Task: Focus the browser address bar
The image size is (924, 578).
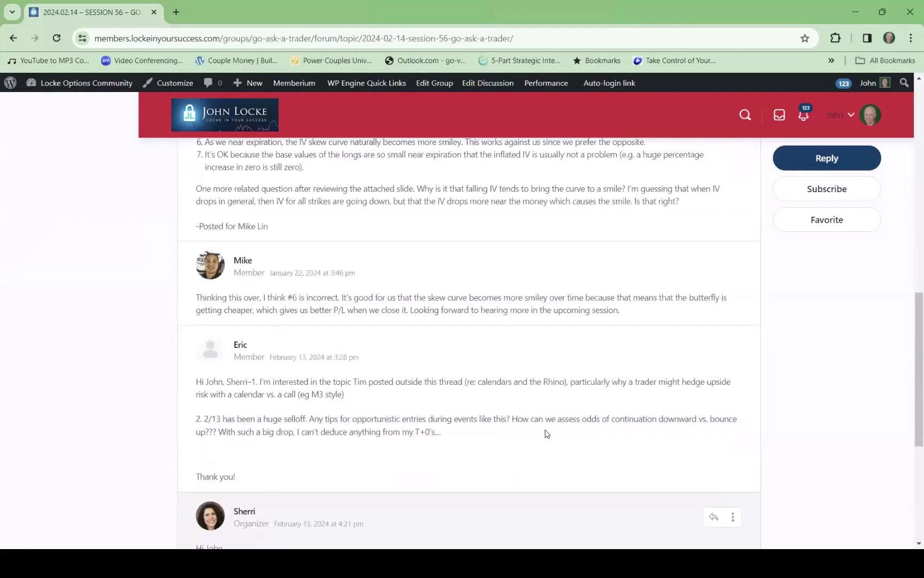Action: (444, 38)
